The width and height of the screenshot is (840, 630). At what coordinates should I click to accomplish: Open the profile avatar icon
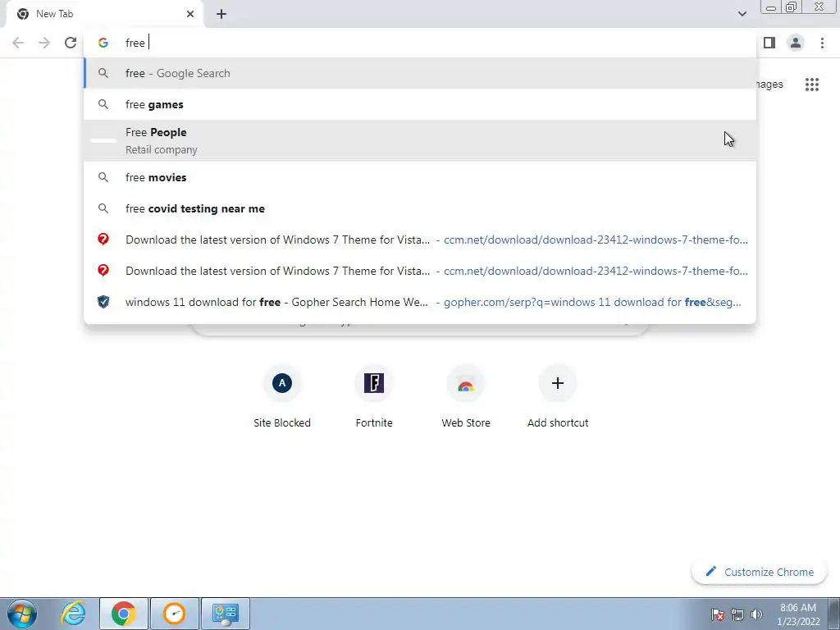click(796, 43)
